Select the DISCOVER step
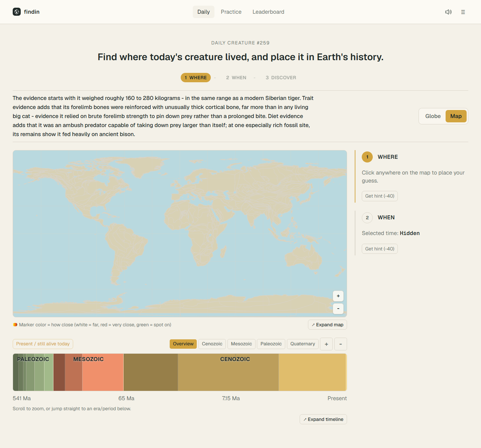The image size is (481, 448). [x=281, y=78]
